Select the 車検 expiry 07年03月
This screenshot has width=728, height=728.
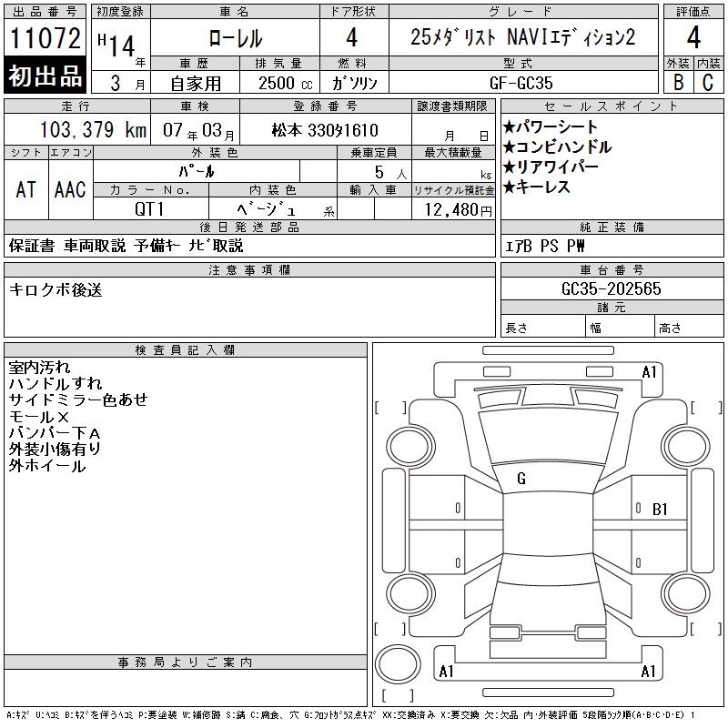[x=198, y=130]
